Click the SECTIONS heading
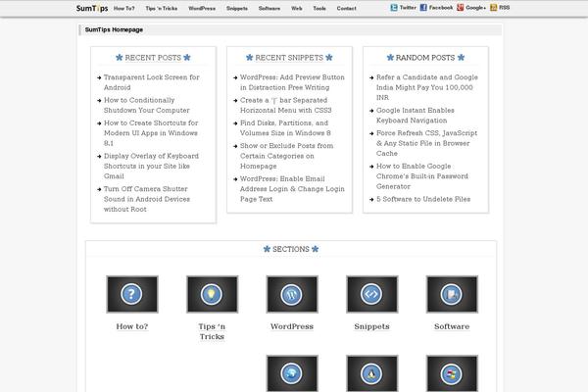Image resolution: width=588 pixels, height=392 pixels. tap(291, 249)
